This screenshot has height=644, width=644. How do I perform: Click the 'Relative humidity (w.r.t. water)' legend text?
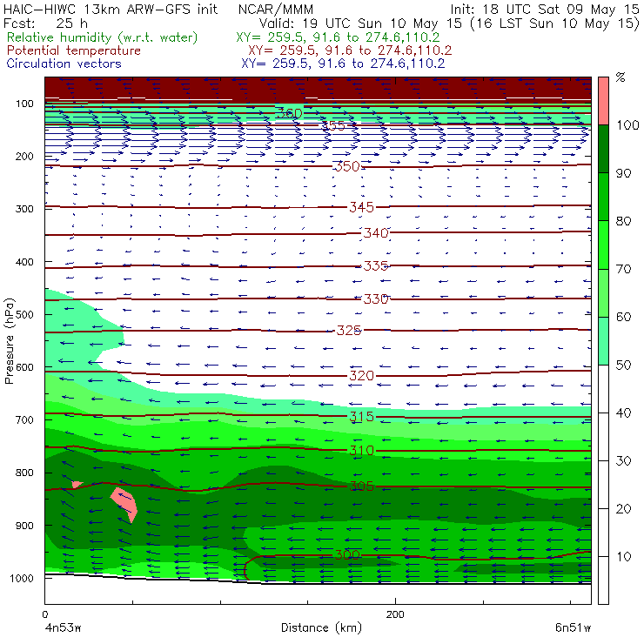[x=103, y=37]
